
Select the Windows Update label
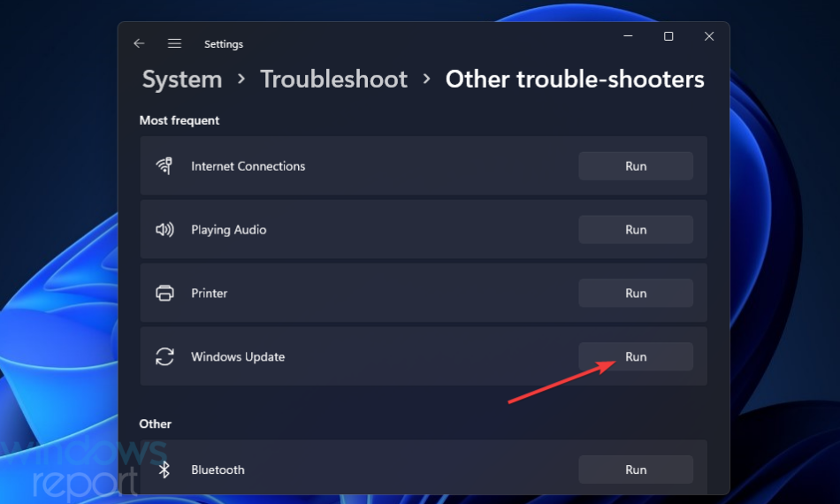238,357
